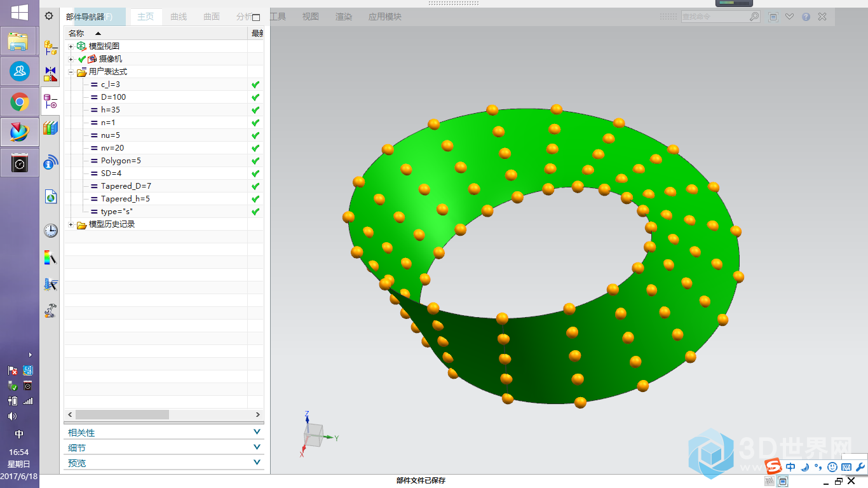This screenshot has width=868, height=488.
Task: Open the Windows Start button
Action: (20, 13)
